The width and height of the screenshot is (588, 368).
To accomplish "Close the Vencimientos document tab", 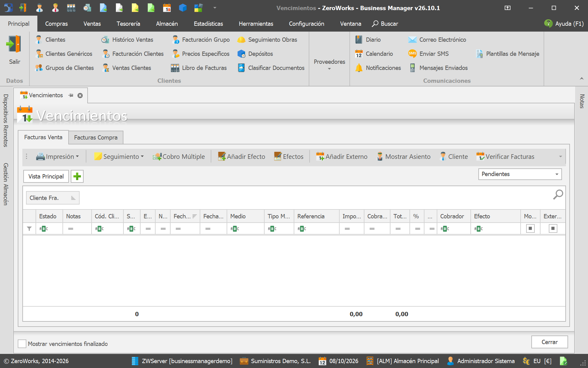I will coord(80,95).
